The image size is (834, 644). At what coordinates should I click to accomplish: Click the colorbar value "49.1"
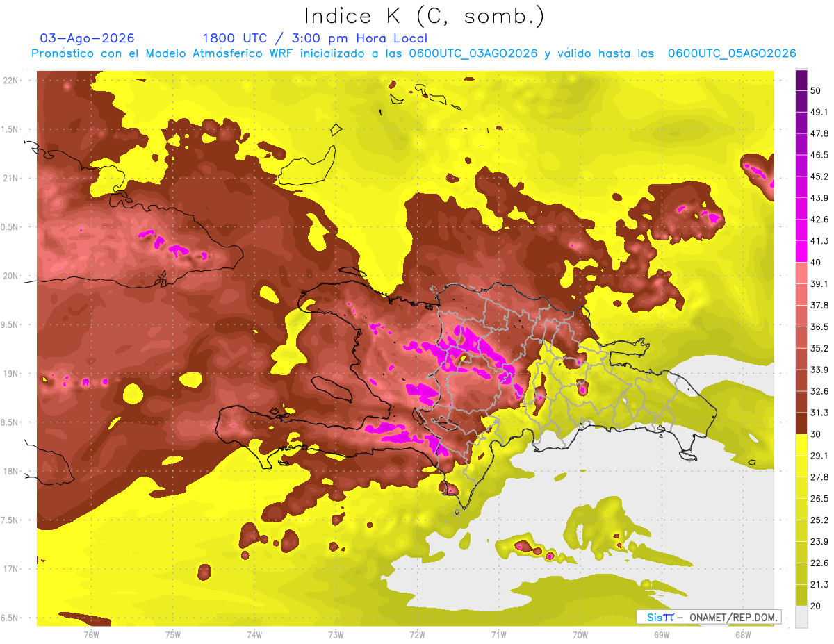(x=820, y=112)
